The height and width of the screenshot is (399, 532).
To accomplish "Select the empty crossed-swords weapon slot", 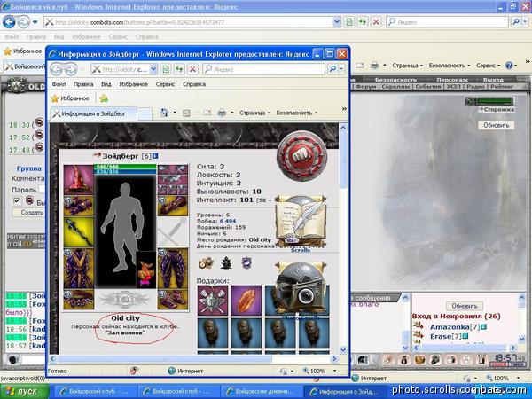I will pyautogui.click(x=172, y=232).
